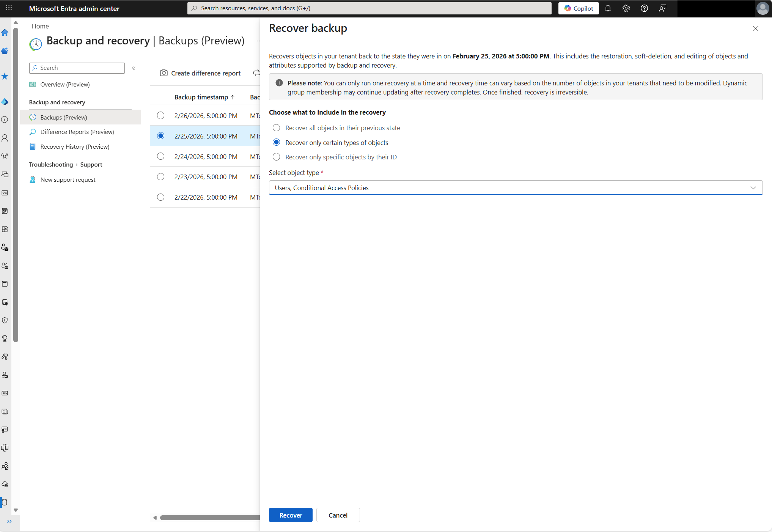Click the Recover button
Screen dimensions: 772x532
(x=290, y=515)
